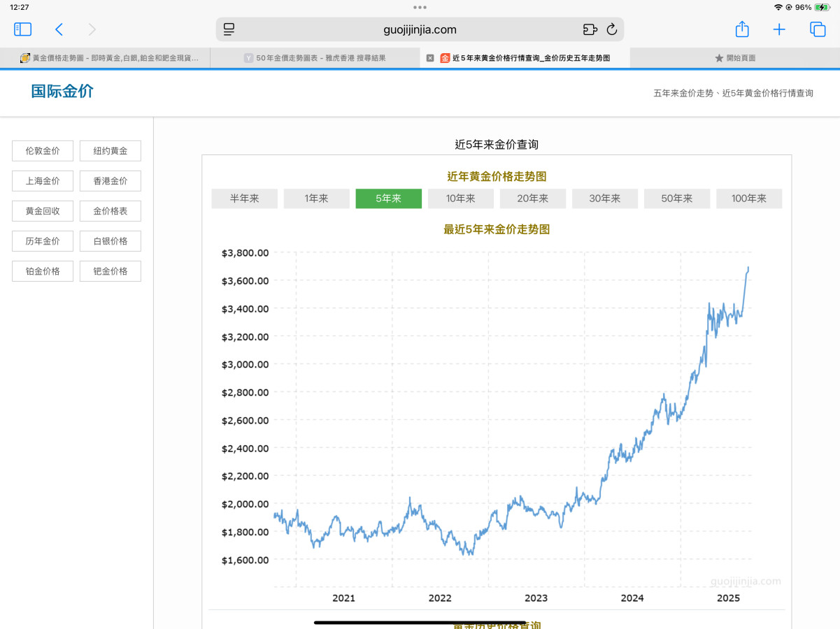840x629 pixels.
Task: Select the 100年来 time range
Action: (748, 198)
